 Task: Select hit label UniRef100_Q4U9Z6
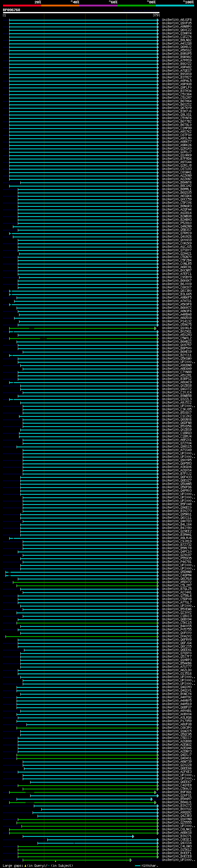177,236
